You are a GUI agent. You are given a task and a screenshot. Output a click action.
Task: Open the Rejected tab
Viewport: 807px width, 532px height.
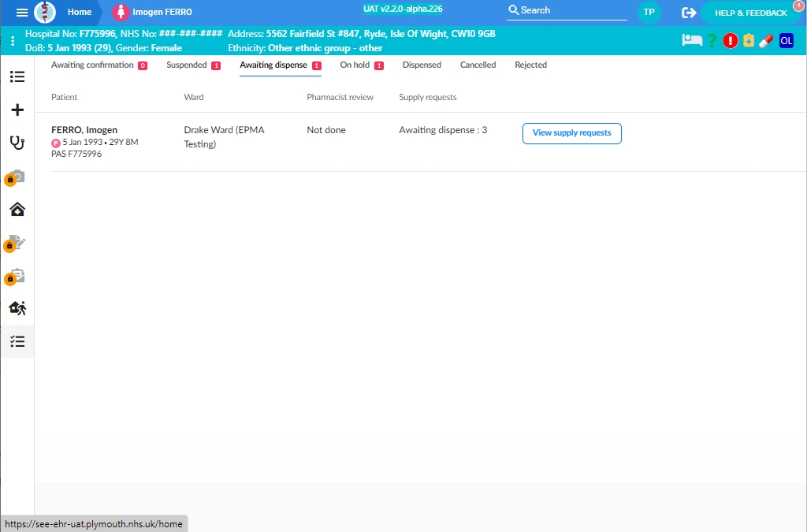click(530, 65)
